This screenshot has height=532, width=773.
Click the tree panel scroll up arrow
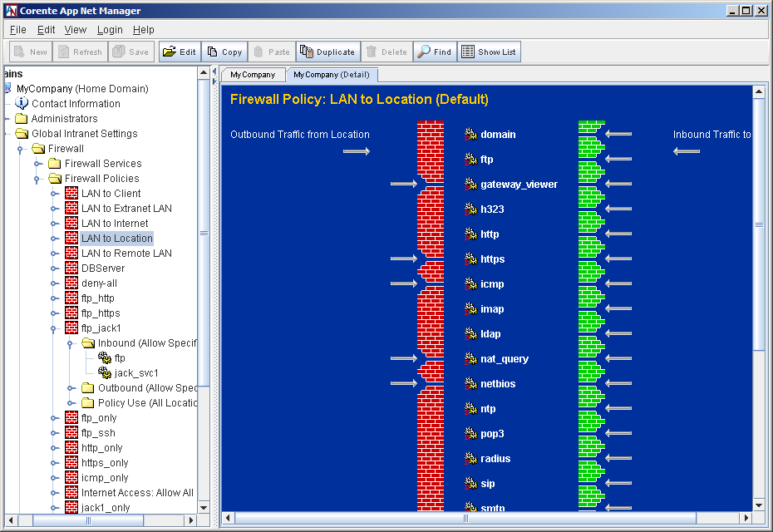[x=204, y=73]
